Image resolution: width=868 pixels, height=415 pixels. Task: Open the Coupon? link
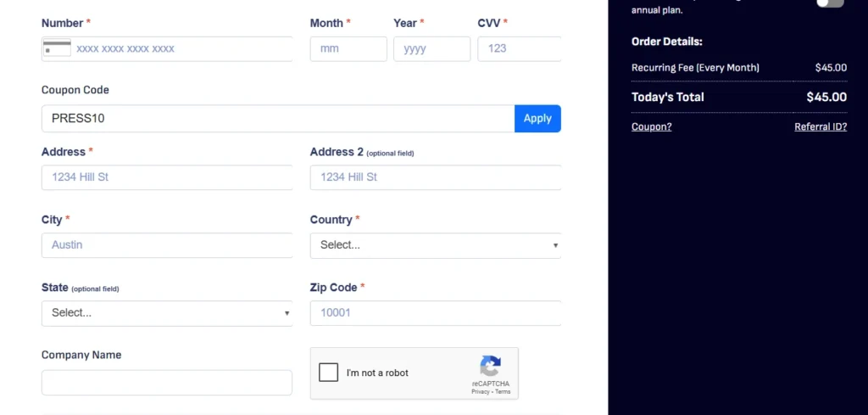pos(652,127)
